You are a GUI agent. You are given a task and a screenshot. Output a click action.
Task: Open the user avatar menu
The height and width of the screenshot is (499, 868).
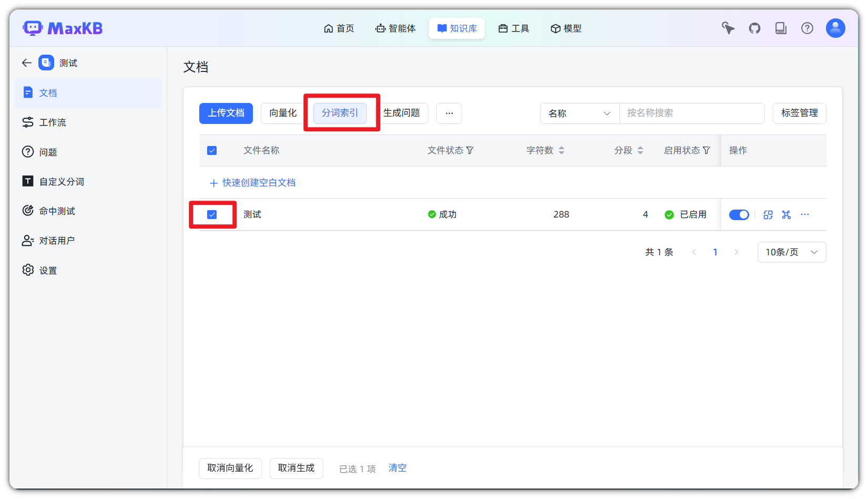(835, 28)
